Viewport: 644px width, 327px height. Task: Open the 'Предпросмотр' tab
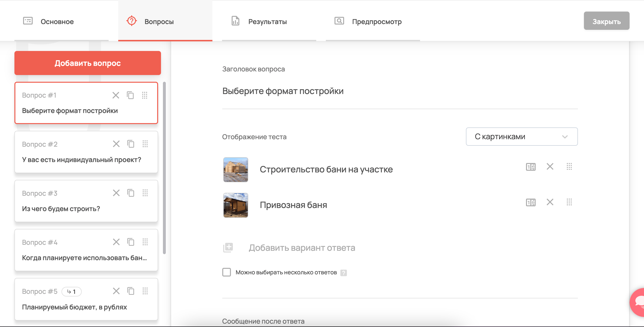coord(377,21)
